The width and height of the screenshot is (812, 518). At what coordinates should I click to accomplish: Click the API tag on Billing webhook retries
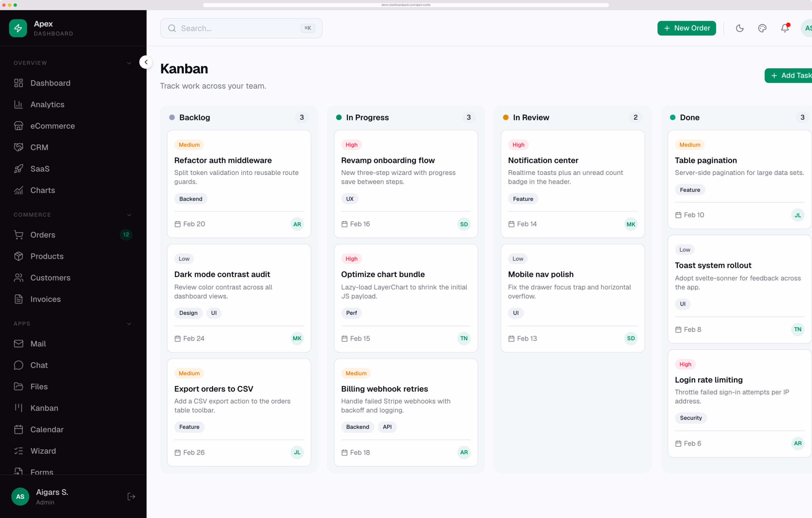[x=387, y=427]
